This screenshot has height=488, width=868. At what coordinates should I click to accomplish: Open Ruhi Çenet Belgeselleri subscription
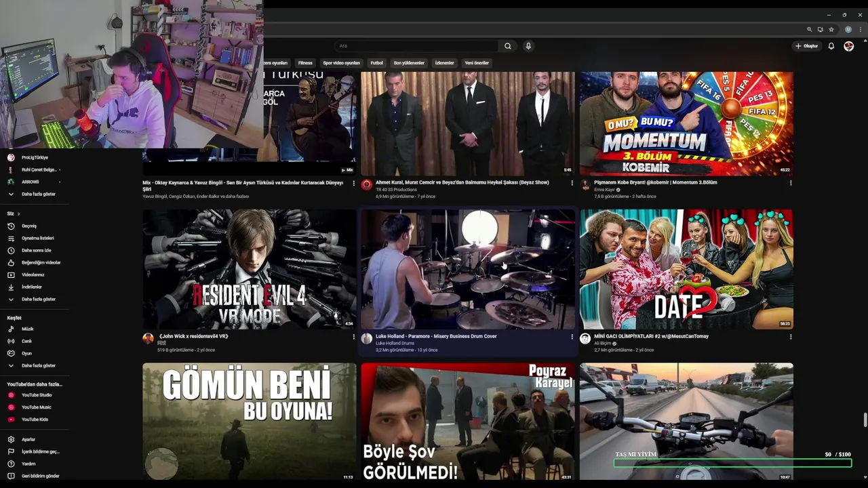[33, 169]
